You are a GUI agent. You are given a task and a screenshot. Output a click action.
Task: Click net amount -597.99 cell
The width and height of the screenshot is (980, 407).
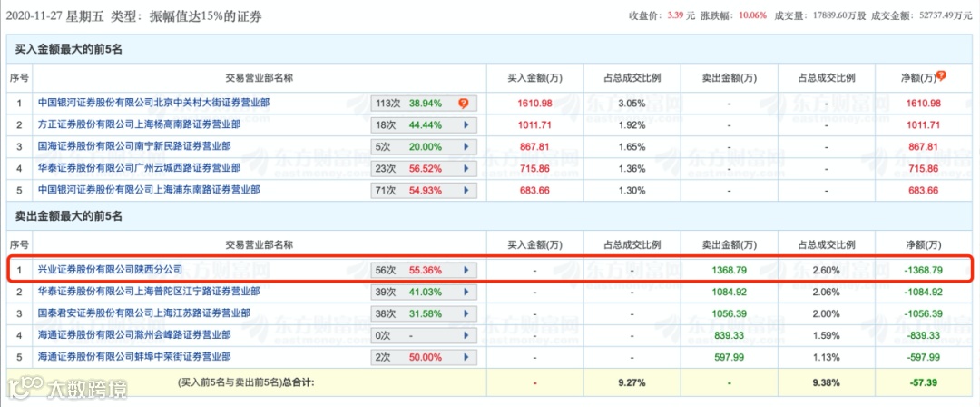923,357
